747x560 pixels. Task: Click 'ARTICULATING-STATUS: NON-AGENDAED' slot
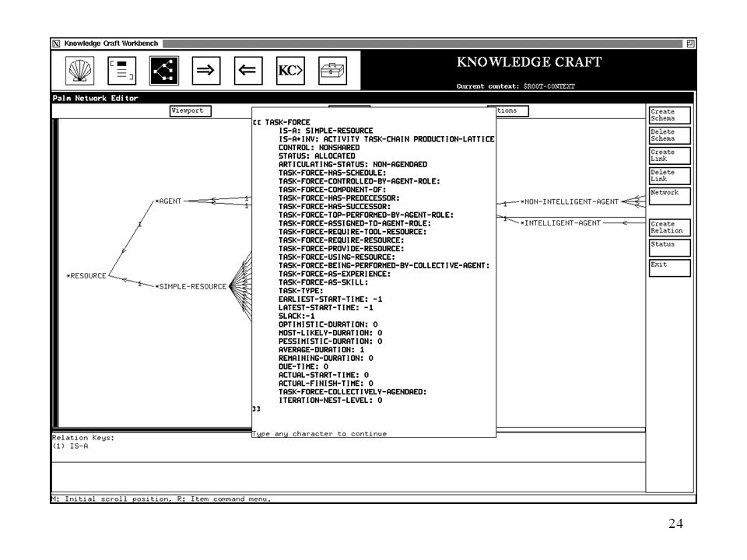point(353,164)
